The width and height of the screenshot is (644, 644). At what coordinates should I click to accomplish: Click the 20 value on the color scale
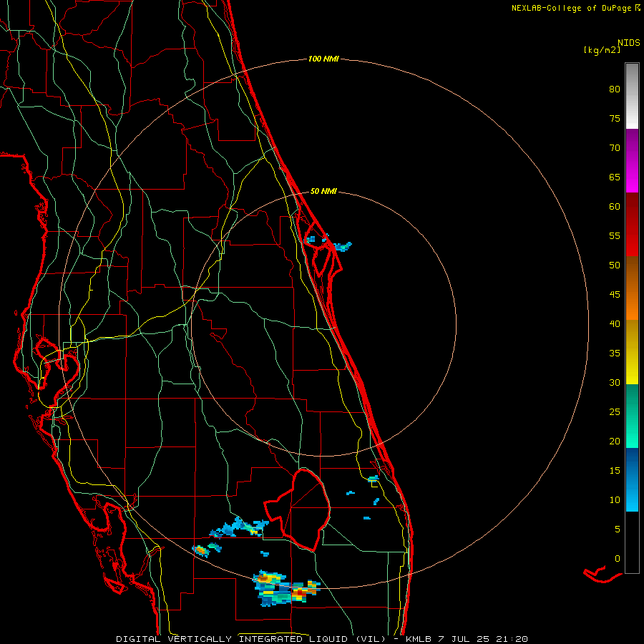click(615, 441)
